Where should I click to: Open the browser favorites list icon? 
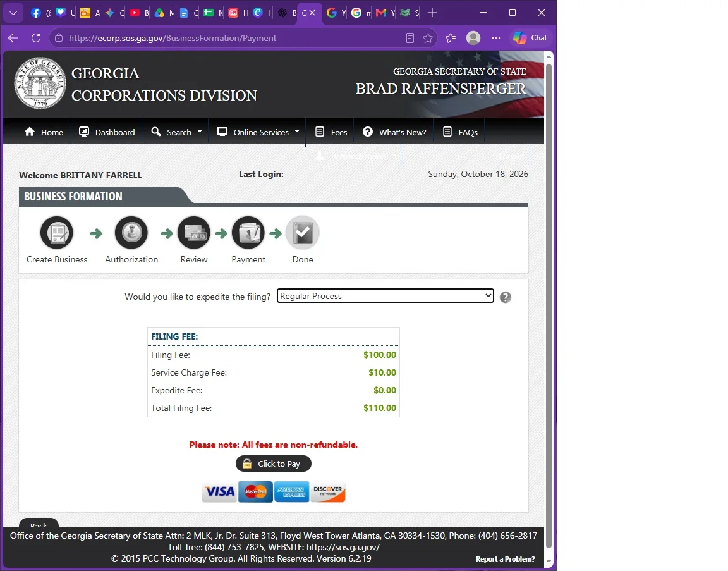click(x=451, y=38)
